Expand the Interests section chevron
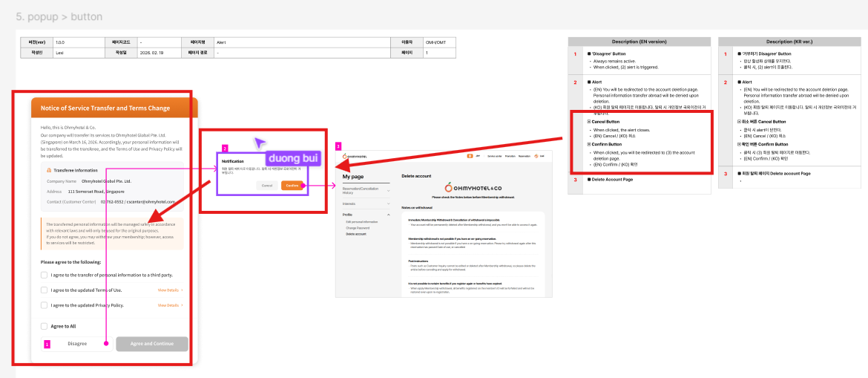 click(388, 203)
